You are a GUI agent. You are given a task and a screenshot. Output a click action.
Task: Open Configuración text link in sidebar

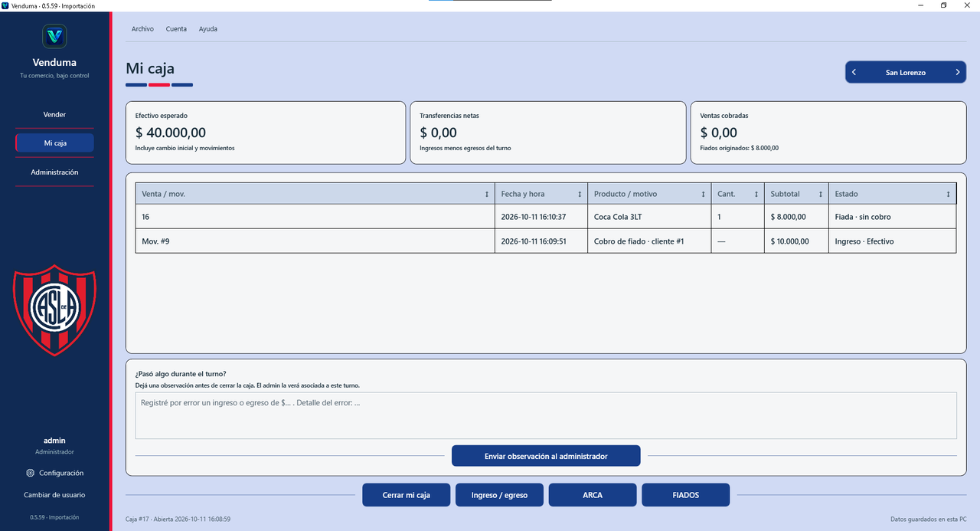pyautogui.click(x=61, y=473)
